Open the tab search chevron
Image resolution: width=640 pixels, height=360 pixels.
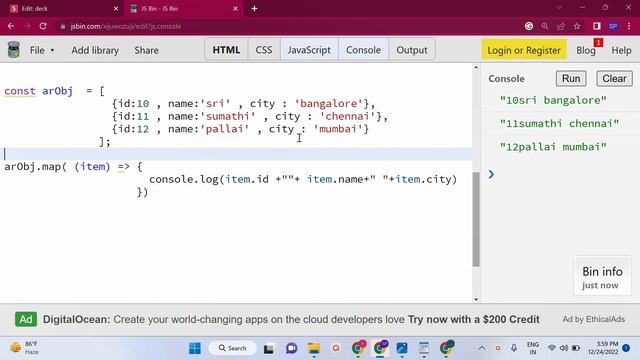(x=559, y=8)
